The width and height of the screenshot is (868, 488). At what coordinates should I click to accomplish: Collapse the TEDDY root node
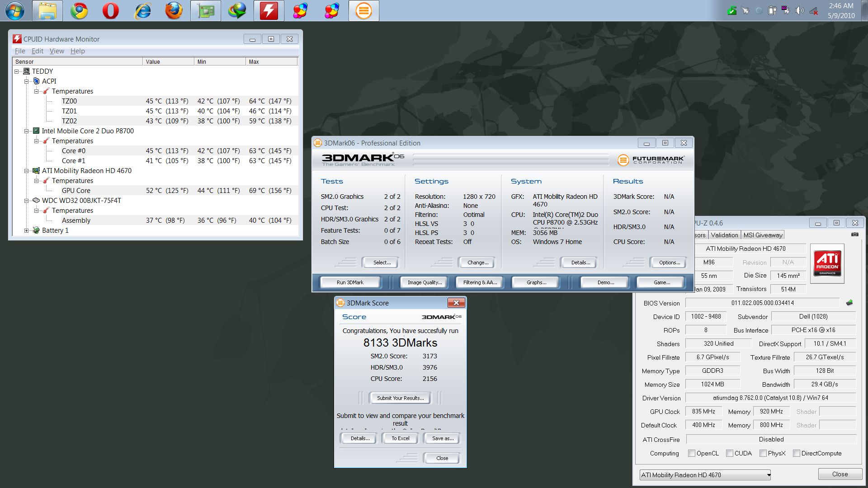[x=16, y=71]
